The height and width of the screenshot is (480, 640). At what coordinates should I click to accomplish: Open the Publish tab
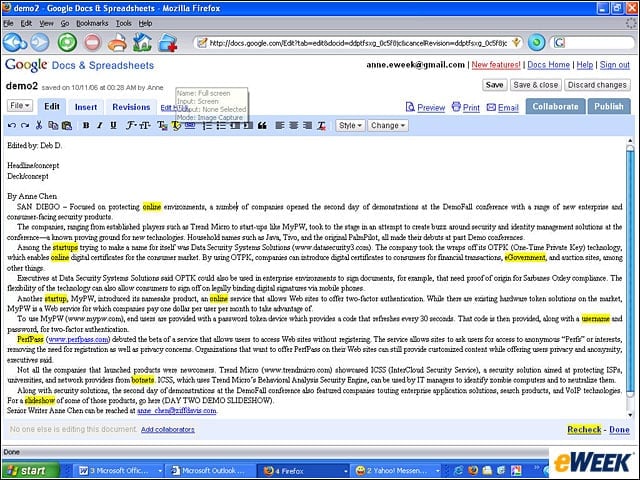tap(609, 107)
